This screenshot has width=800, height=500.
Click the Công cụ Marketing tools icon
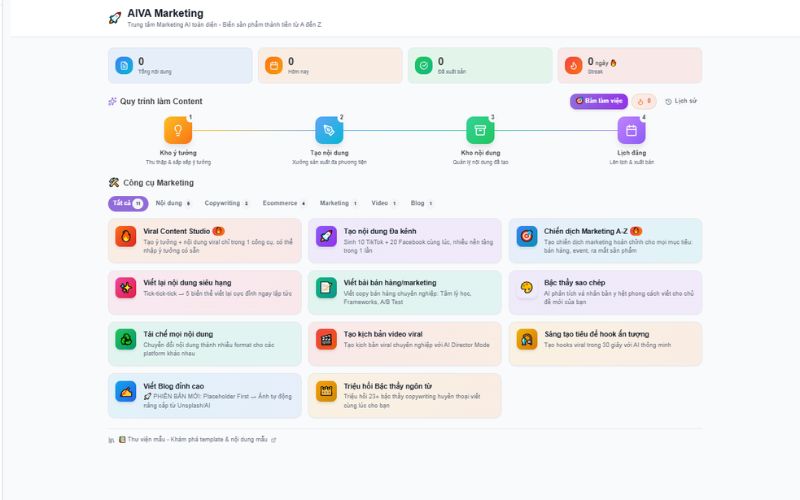(114, 183)
